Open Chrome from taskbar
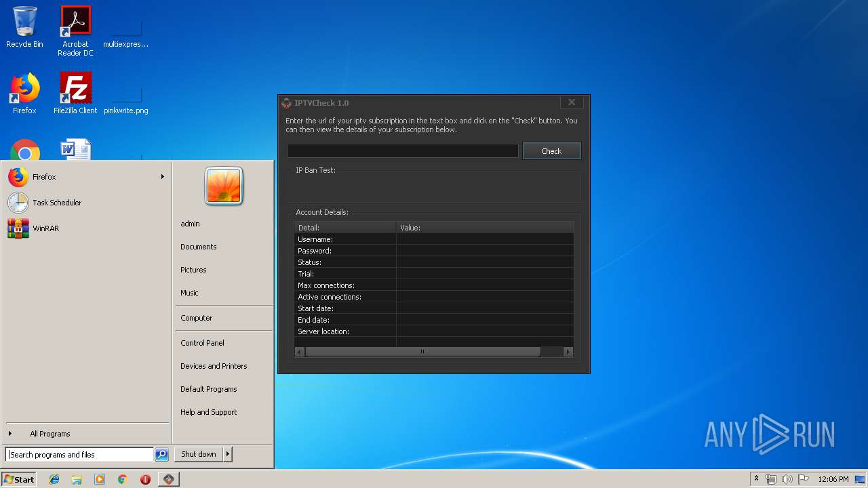The height and width of the screenshot is (488, 868). 123,479
